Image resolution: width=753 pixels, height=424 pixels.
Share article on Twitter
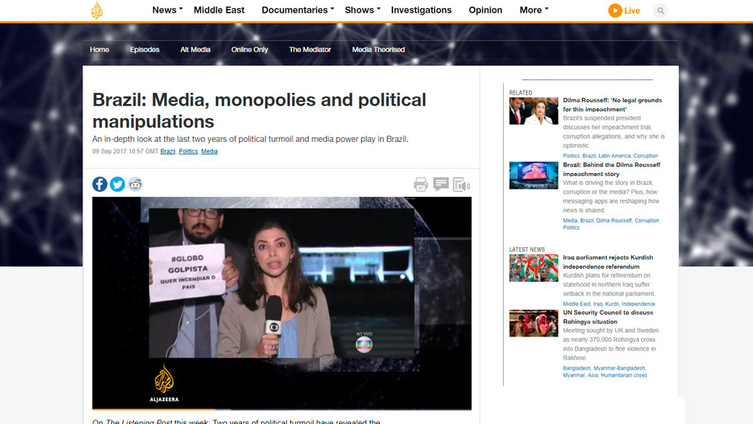point(117,184)
